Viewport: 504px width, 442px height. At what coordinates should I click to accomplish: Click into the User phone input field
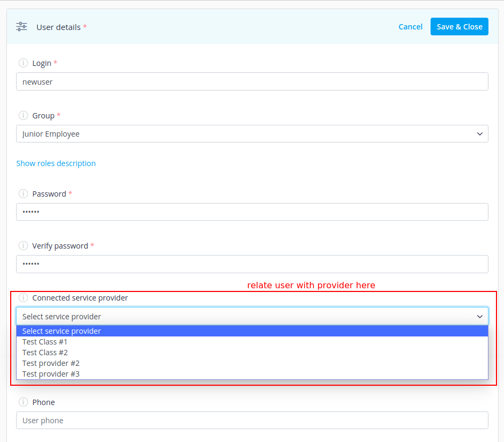252,421
